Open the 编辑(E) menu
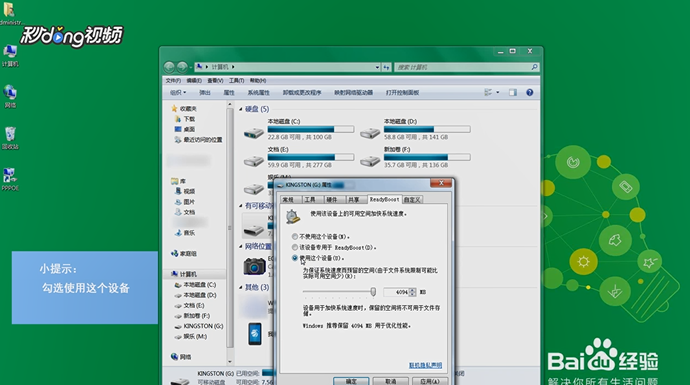 coord(194,81)
